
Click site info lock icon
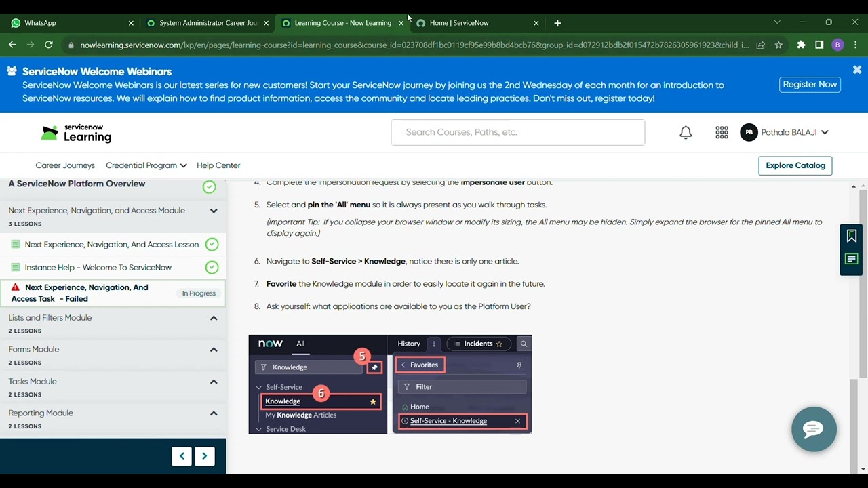[71, 45]
